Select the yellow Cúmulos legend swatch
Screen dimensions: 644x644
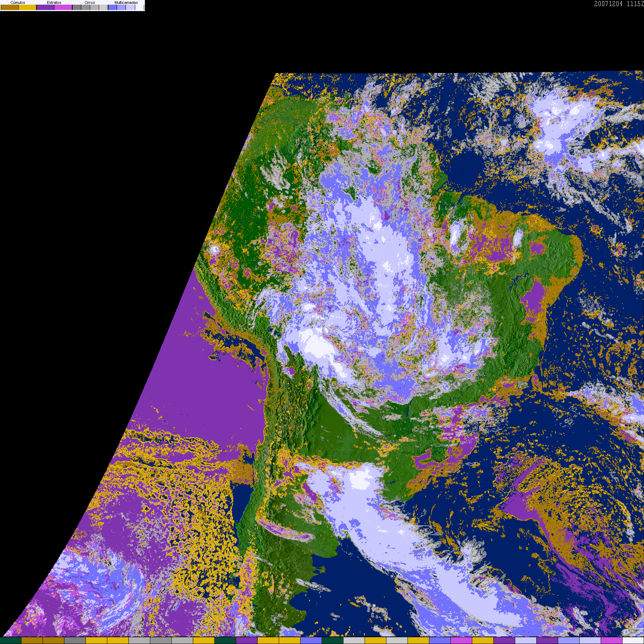(28, 8)
